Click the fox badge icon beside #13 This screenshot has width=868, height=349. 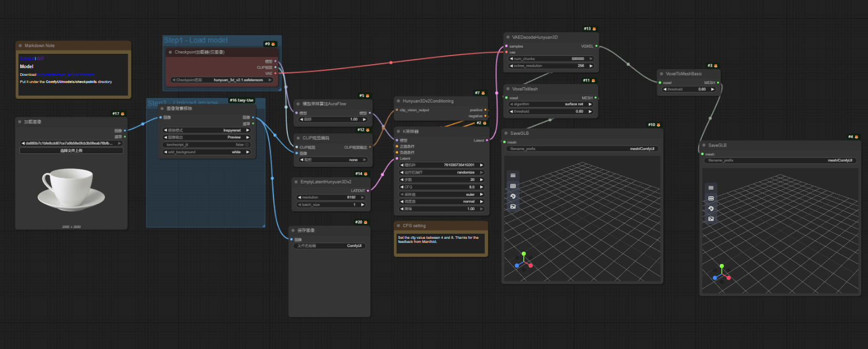click(x=594, y=29)
